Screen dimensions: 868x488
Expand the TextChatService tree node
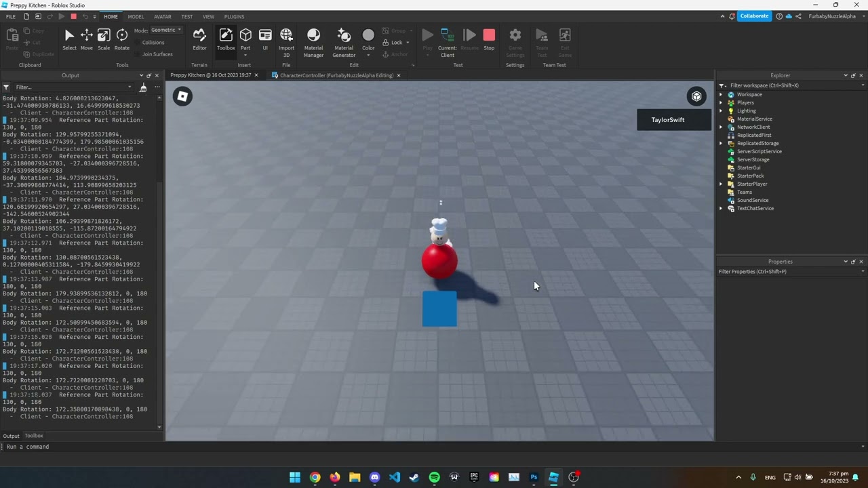click(x=722, y=209)
